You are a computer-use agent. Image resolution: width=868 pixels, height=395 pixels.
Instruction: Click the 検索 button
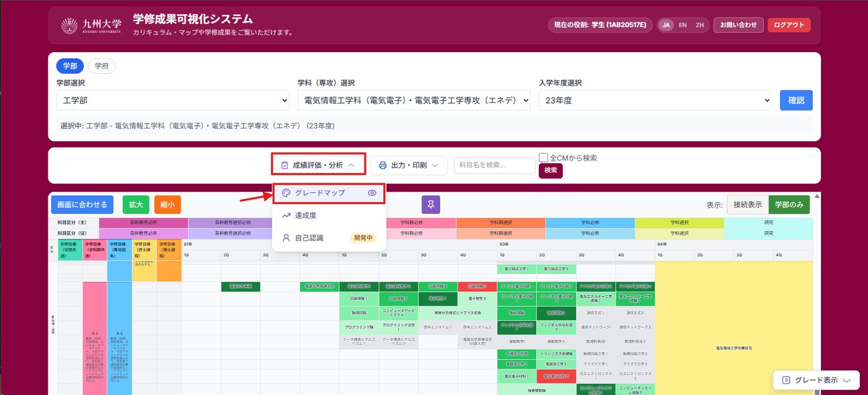click(551, 170)
